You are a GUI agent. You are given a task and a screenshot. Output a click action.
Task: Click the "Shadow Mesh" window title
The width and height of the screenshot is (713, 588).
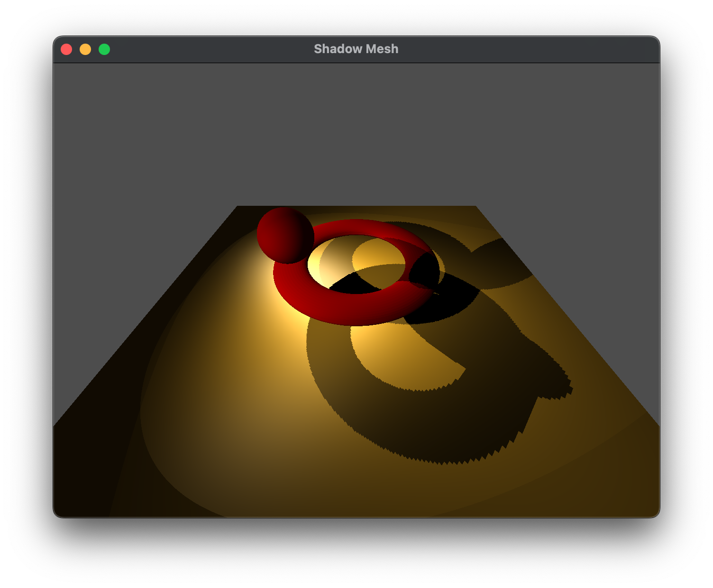[356, 49]
